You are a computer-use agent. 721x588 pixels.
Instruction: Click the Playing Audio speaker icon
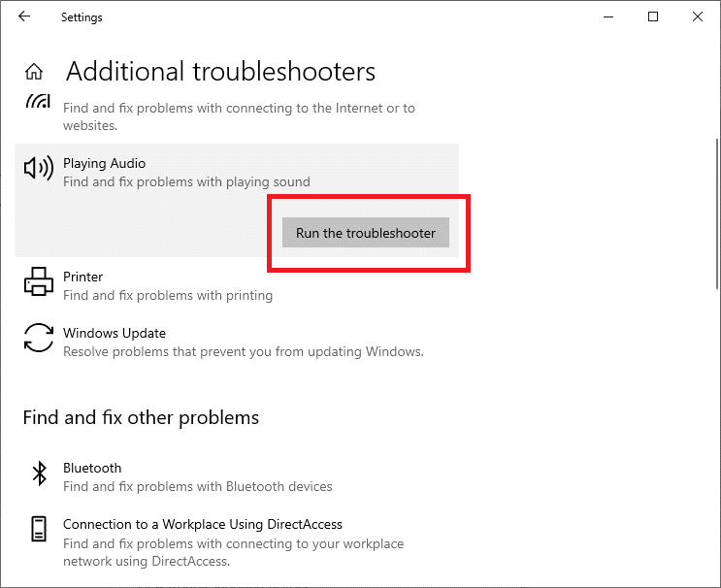pos(38,169)
